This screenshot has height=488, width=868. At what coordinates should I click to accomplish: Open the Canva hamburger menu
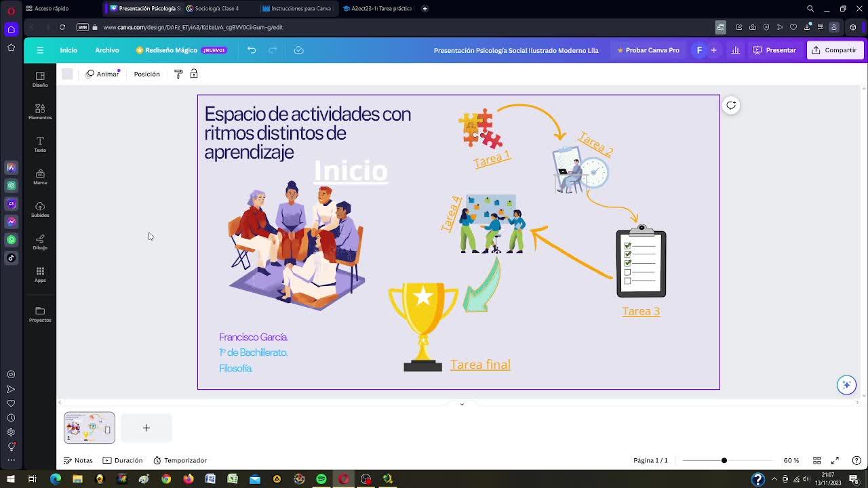click(40, 50)
